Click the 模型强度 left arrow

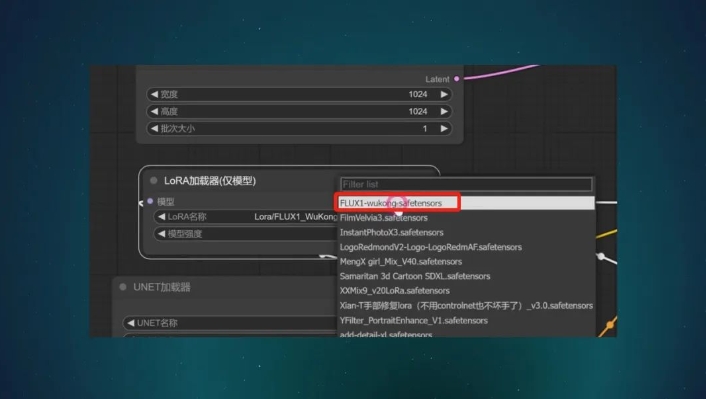coord(161,234)
